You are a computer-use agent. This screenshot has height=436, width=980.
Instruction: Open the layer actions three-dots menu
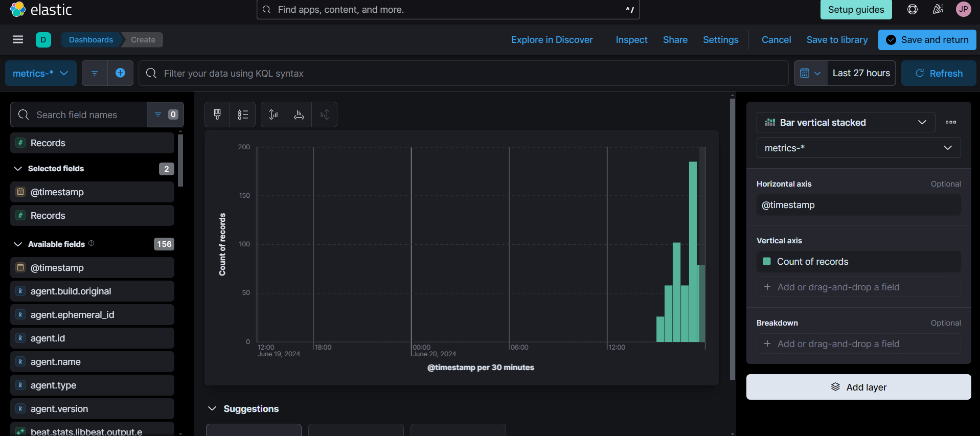tap(951, 122)
